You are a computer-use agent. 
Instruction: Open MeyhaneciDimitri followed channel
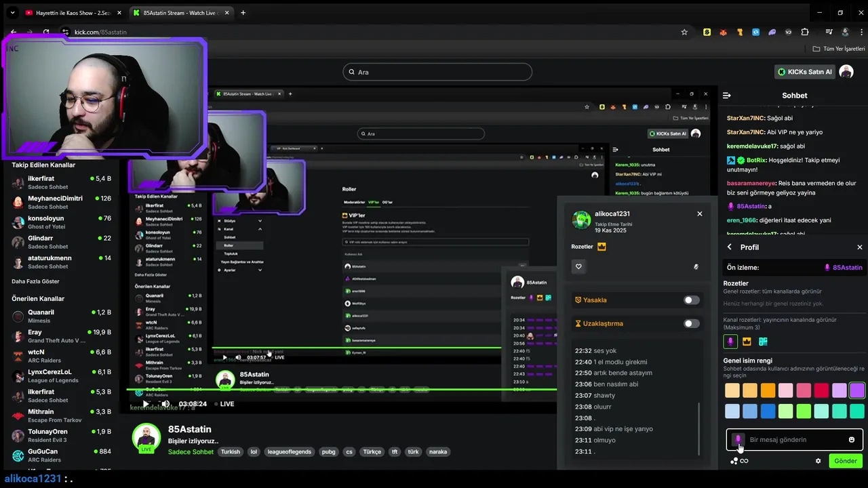tap(62, 202)
